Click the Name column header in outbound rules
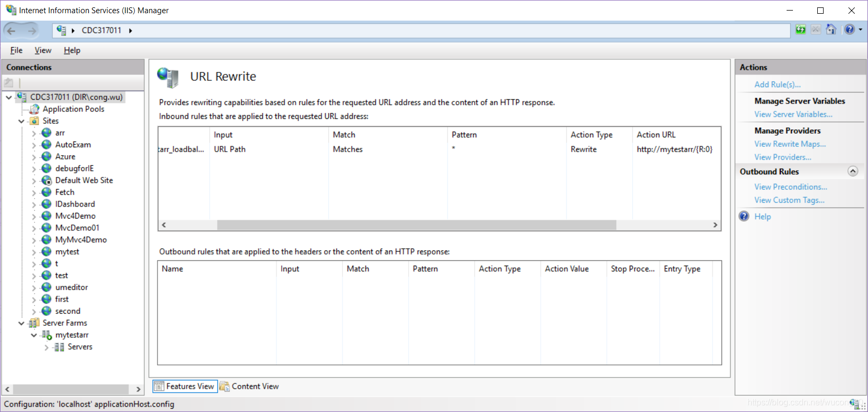 tap(217, 269)
